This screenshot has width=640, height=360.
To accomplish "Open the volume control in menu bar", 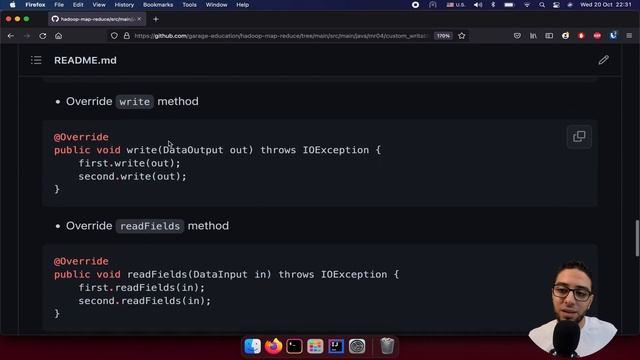I will (x=478, y=5).
